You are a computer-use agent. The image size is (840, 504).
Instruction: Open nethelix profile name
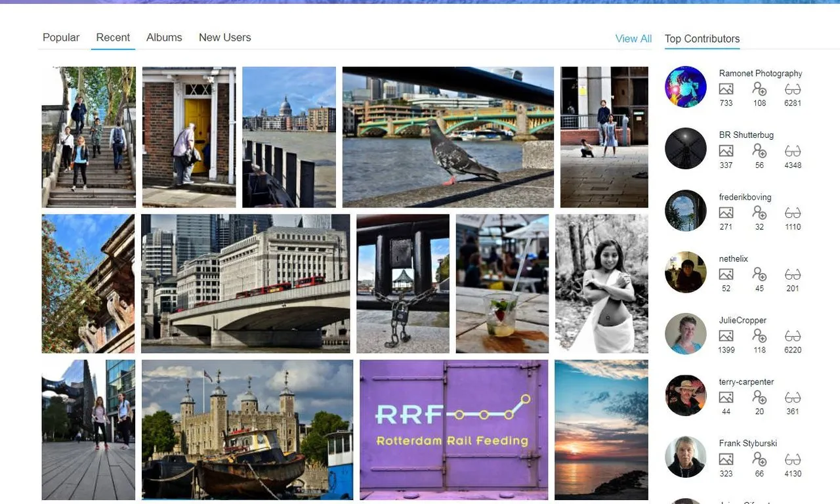734,259
